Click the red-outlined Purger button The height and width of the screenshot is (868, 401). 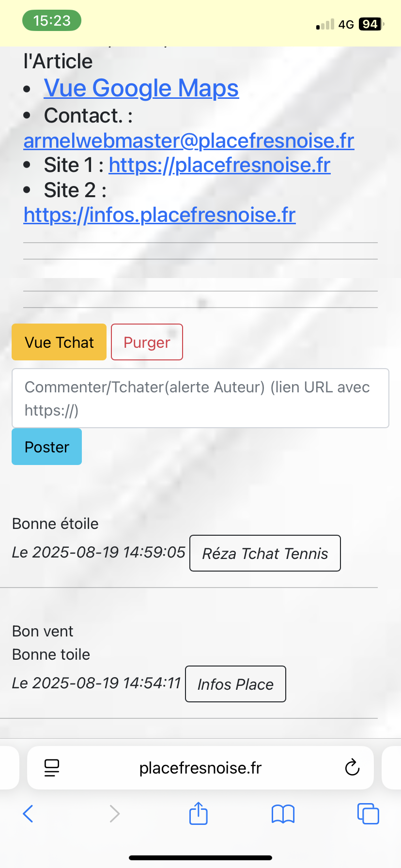pos(147,342)
